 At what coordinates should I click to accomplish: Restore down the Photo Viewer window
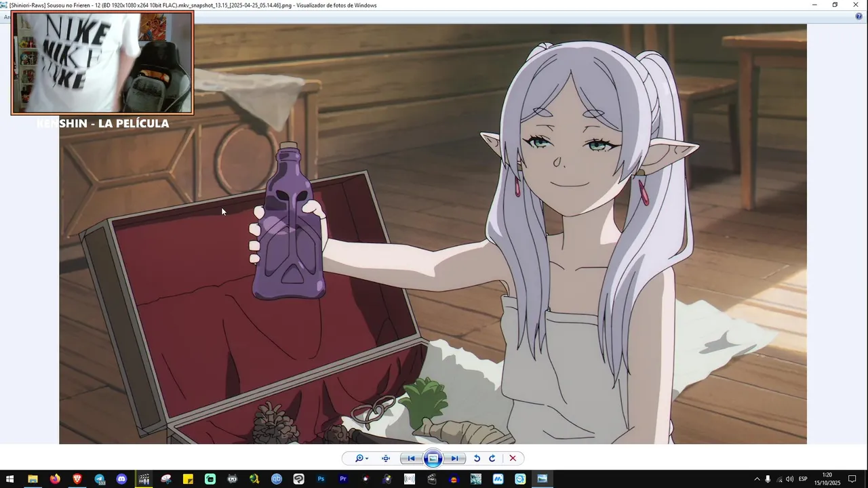tap(835, 5)
